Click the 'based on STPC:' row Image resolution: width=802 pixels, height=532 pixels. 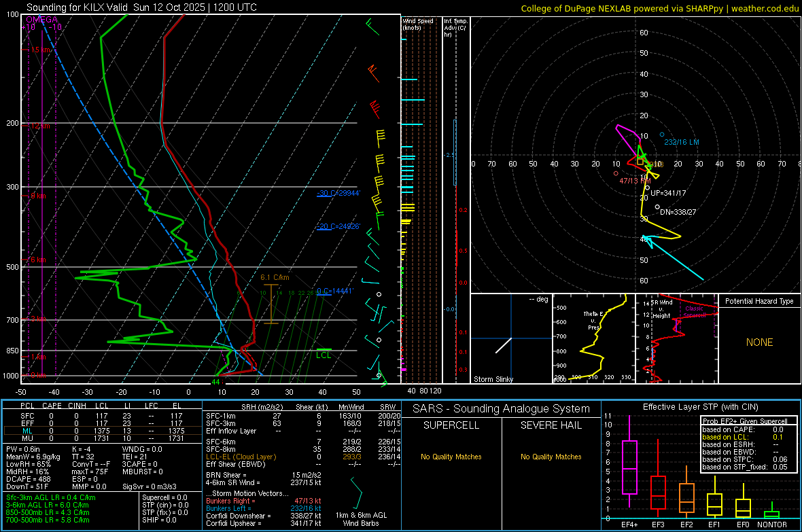click(x=745, y=459)
